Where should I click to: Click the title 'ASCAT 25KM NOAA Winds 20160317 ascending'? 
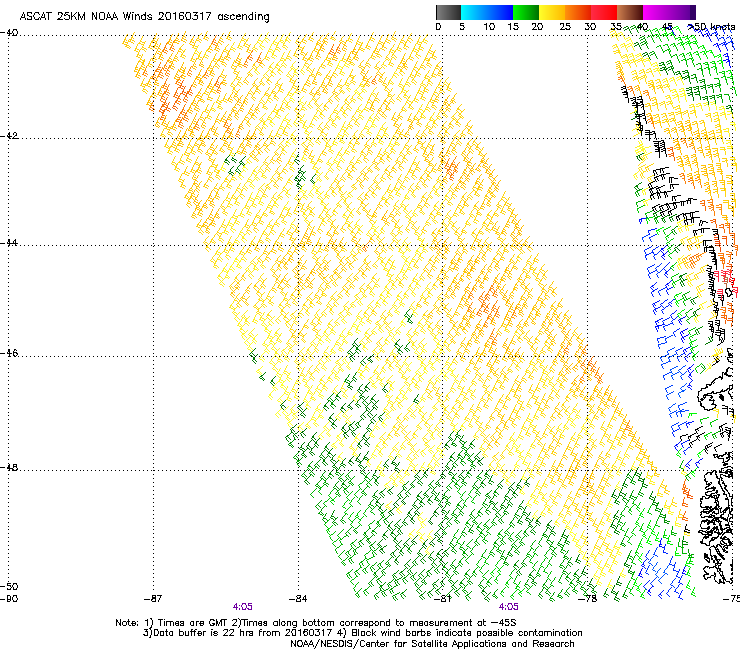144,17
